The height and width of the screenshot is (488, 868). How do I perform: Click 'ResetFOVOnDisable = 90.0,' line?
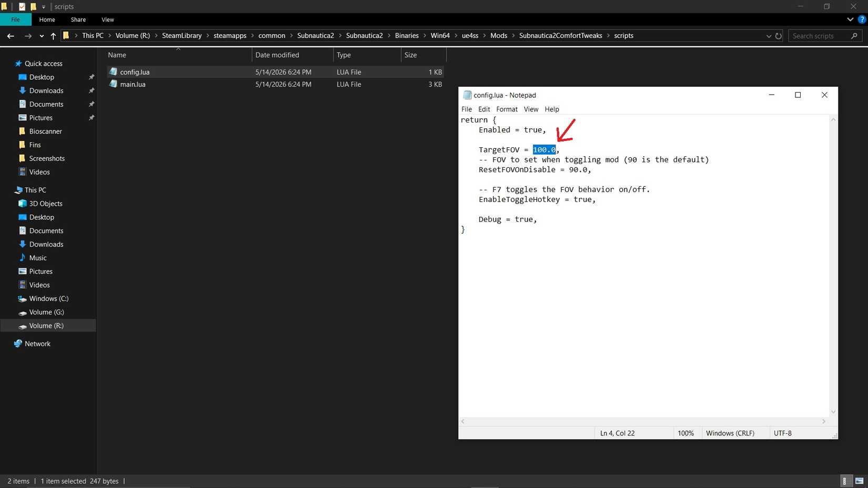click(x=534, y=170)
